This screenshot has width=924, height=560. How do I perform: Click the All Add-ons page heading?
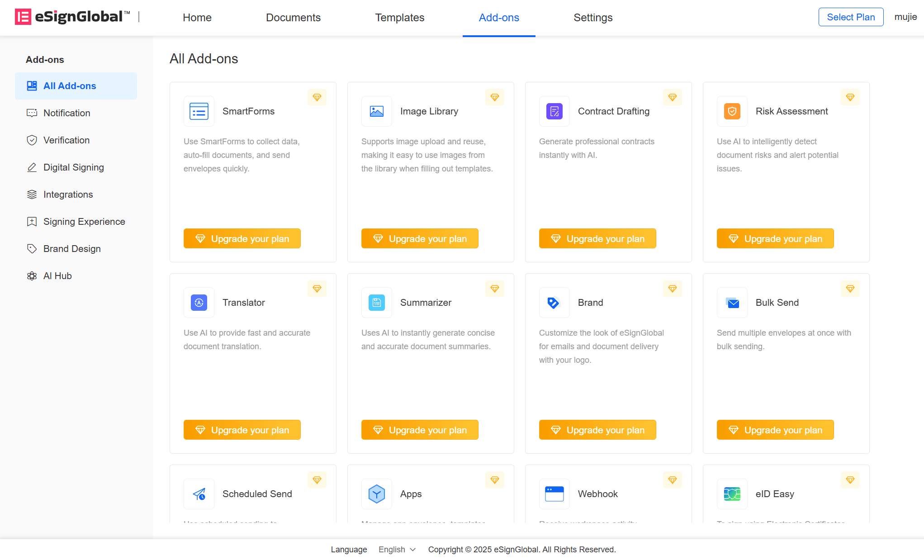coord(204,59)
